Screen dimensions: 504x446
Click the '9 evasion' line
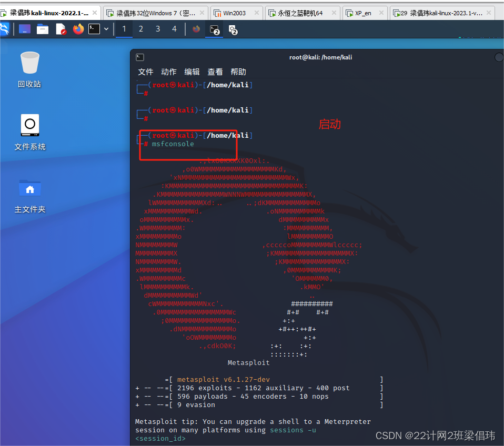[x=259, y=405]
